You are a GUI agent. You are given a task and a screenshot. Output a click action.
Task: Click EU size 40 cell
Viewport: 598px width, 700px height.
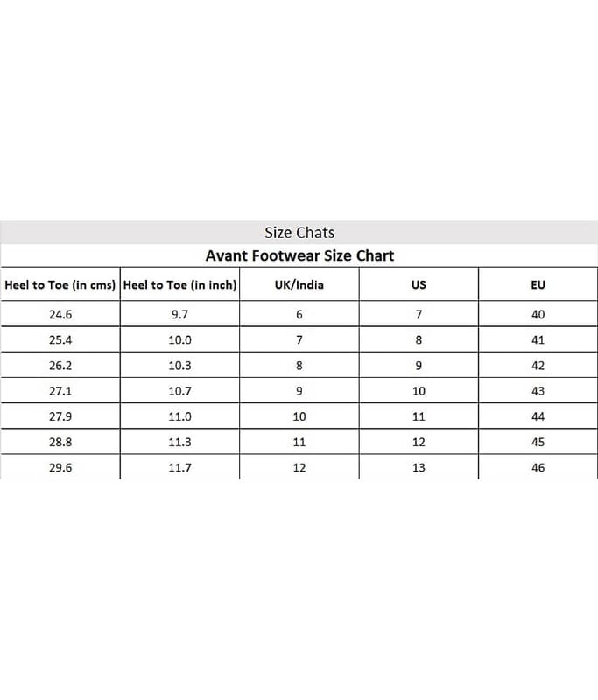(538, 314)
